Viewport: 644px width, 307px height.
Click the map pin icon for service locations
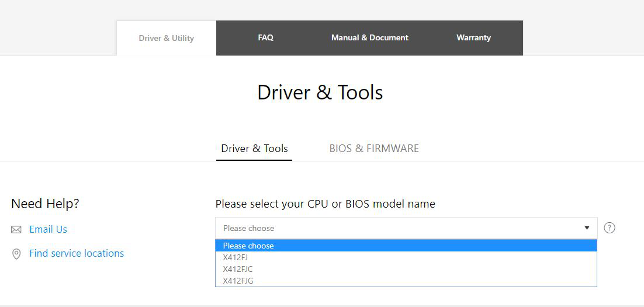tap(16, 254)
